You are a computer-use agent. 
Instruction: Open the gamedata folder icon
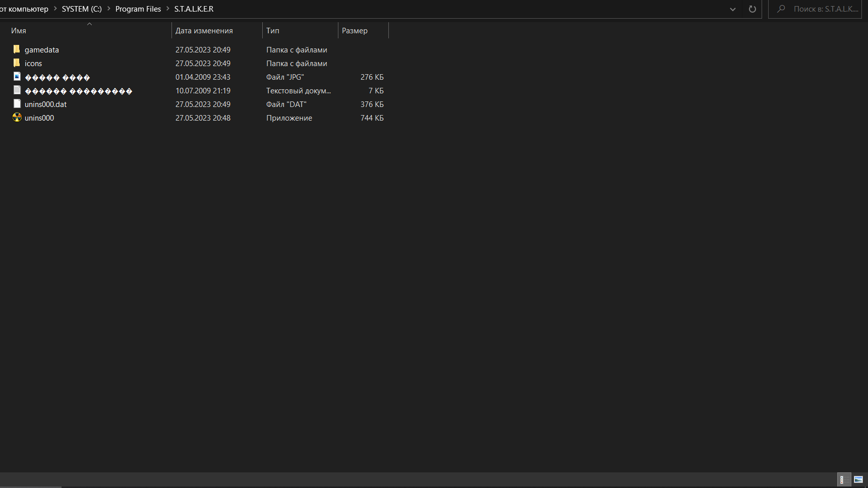click(17, 49)
